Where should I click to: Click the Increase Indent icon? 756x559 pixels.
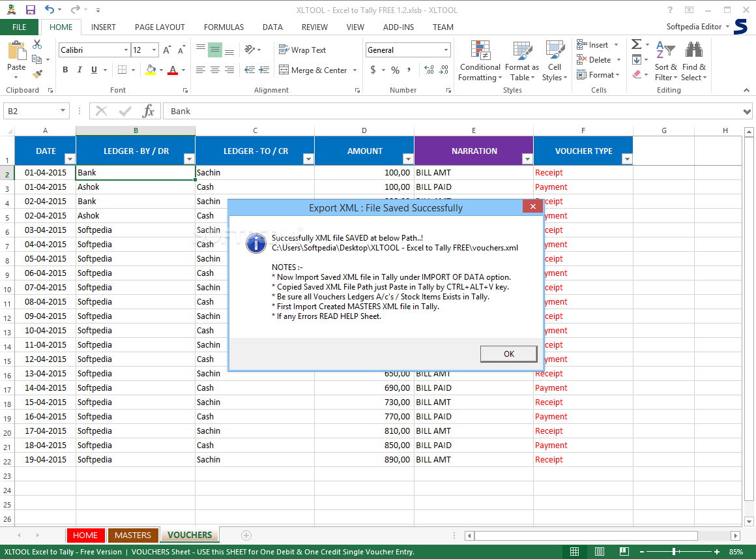pyautogui.click(x=264, y=70)
